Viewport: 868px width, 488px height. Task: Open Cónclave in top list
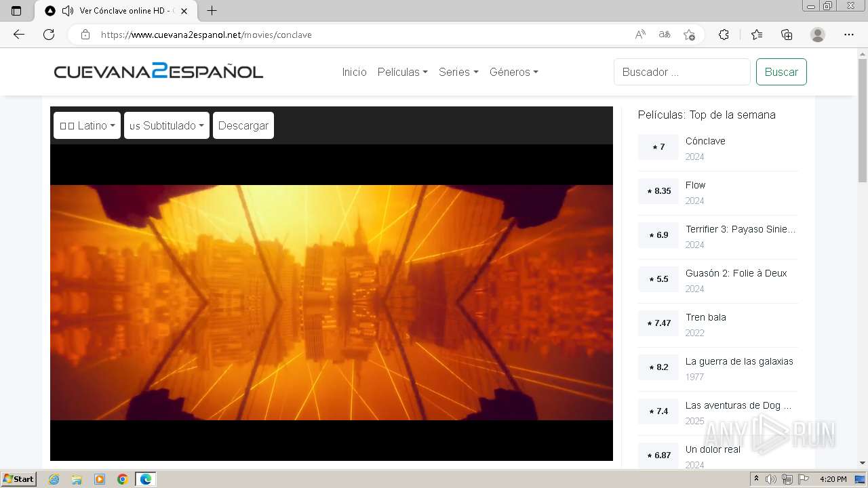705,141
